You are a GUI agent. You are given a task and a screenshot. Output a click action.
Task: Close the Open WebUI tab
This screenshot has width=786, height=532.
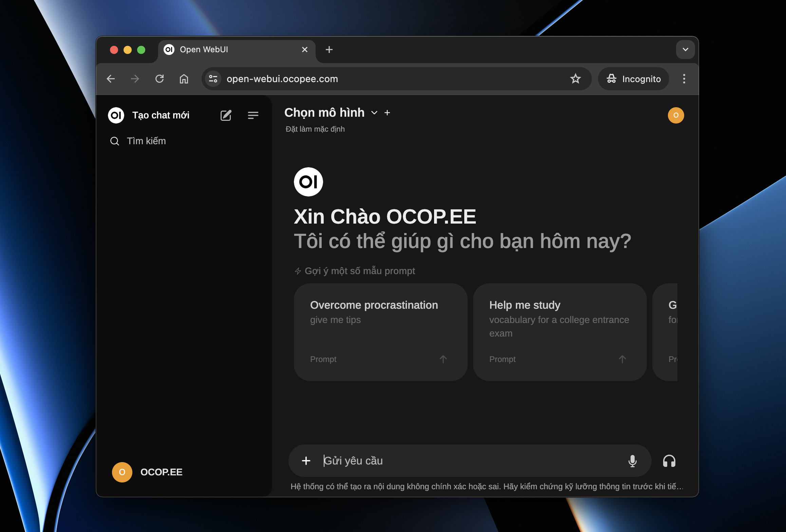pyautogui.click(x=305, y=50)
